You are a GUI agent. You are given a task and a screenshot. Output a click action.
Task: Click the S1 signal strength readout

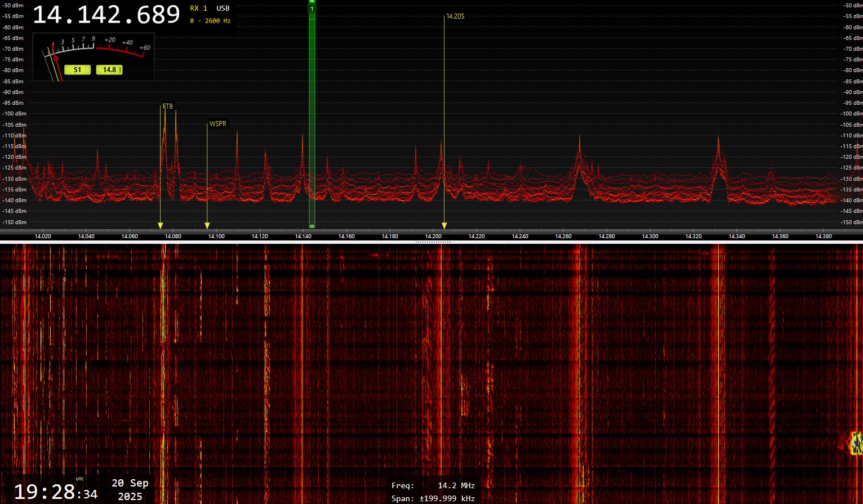click(x=77, y=70)
